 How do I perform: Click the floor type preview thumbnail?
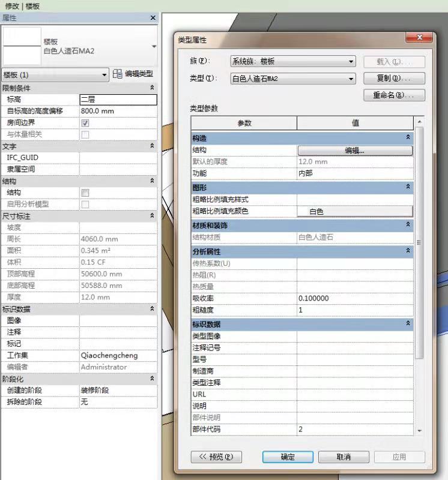22,46
